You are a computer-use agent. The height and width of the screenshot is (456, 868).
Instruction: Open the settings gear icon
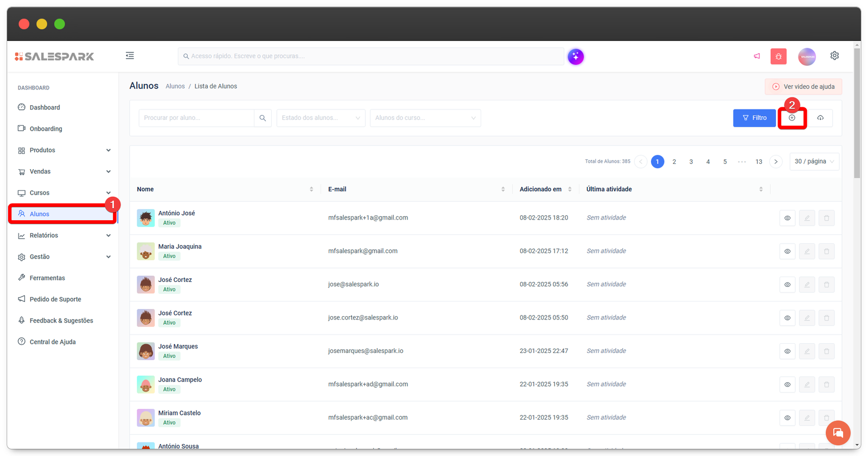point(834,56)
